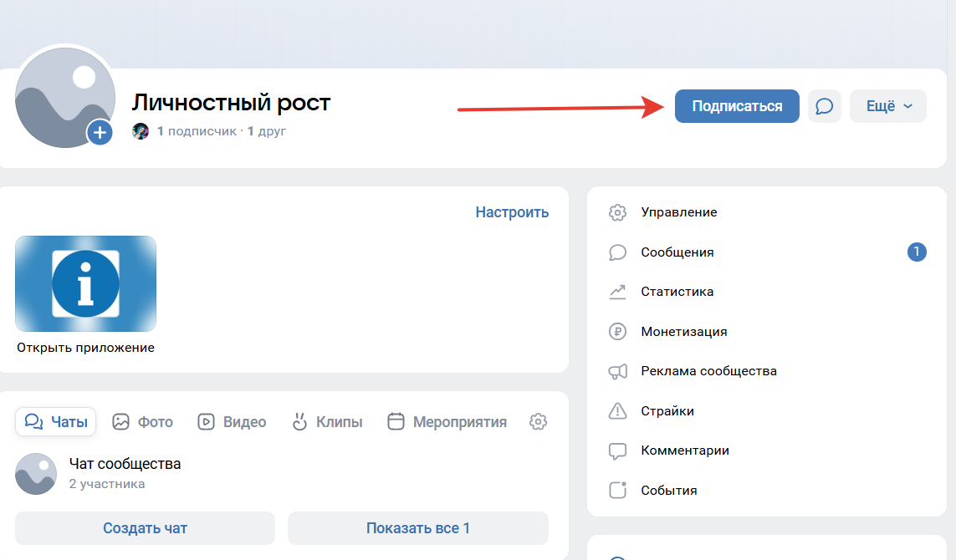Click the Сообщения chat bubble icon in sidebar

617,252
